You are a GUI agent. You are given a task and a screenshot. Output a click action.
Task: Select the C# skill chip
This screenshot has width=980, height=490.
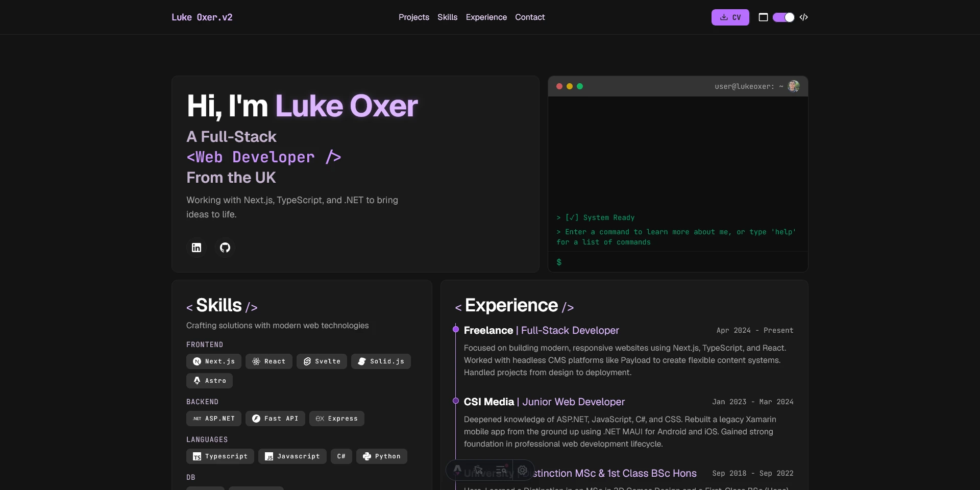coord(341,456)
